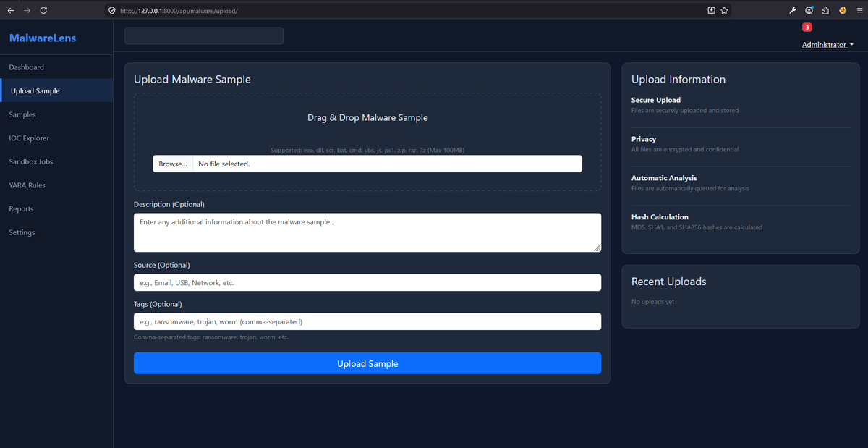This screenshot has width=868, height=448.
Task: Click the Source input field
Action: (x=367, y=283)
